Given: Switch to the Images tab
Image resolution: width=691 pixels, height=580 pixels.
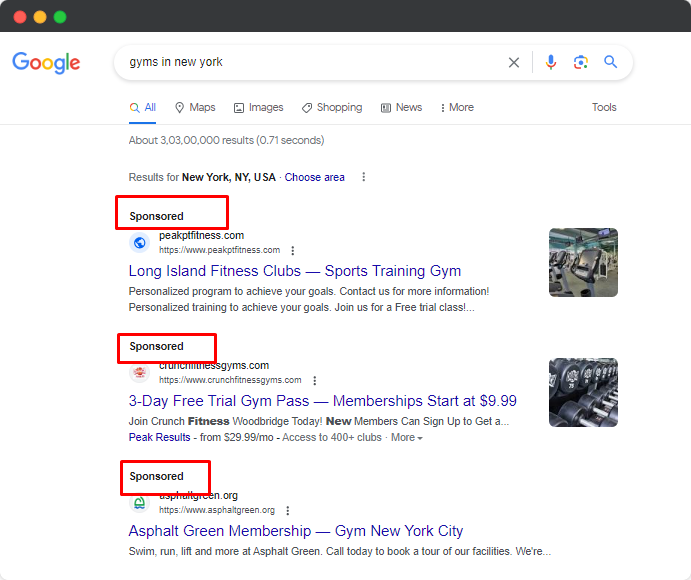Looking at the screenshot, I should tap(258, 108).
